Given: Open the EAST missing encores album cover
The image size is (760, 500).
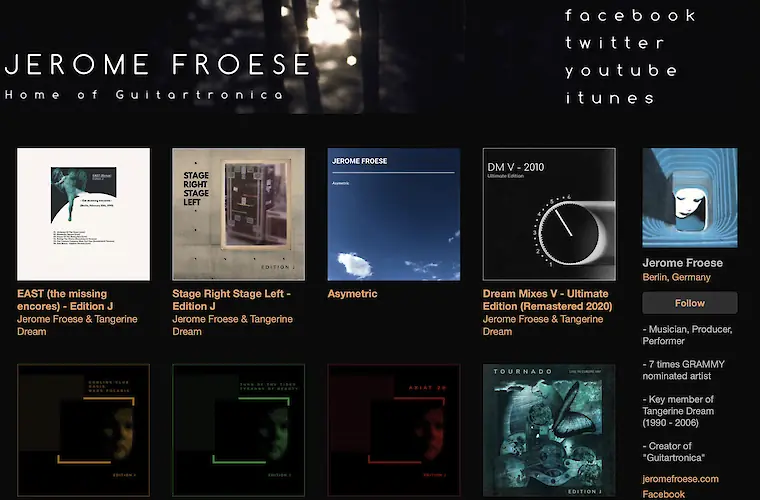Looking at the screenshot, I should [83, 214].
